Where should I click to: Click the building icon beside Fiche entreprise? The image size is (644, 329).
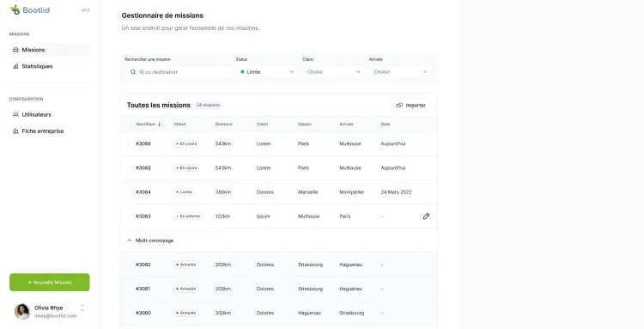point(15,131)
